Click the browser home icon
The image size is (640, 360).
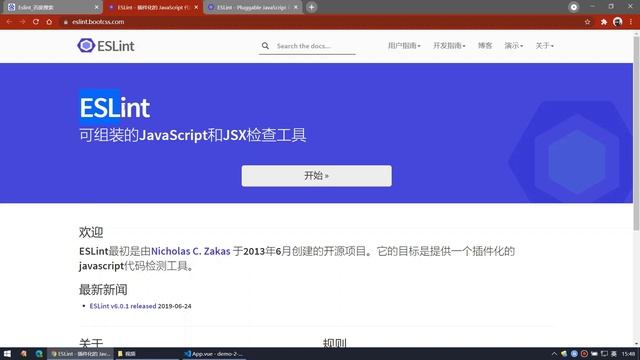(x=49, y=22)
